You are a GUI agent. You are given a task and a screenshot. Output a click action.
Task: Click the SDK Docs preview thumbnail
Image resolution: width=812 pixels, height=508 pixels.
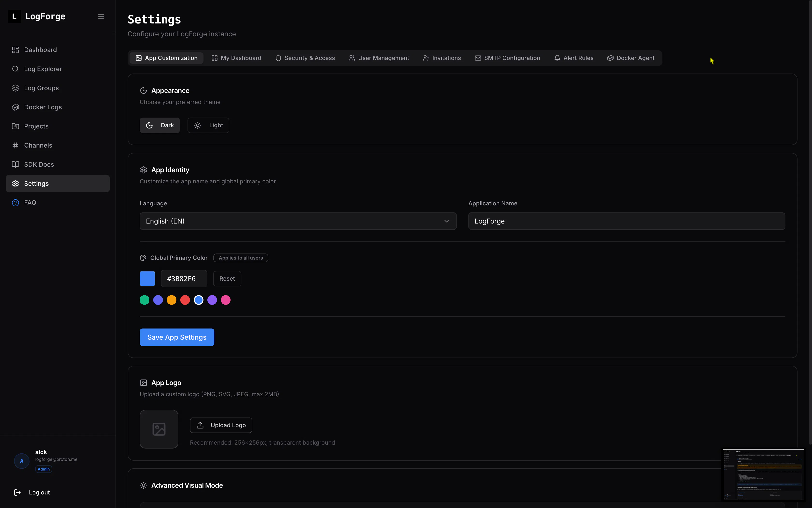click(763, 474)
